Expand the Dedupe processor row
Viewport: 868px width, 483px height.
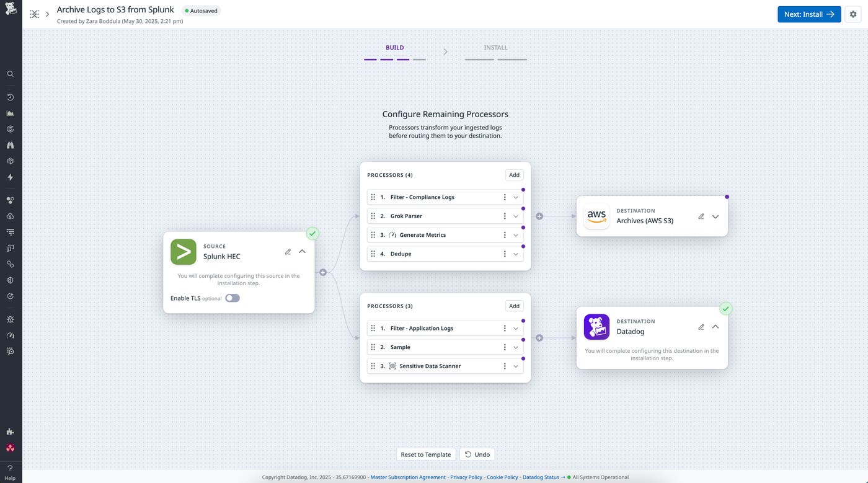pos(515,254)
